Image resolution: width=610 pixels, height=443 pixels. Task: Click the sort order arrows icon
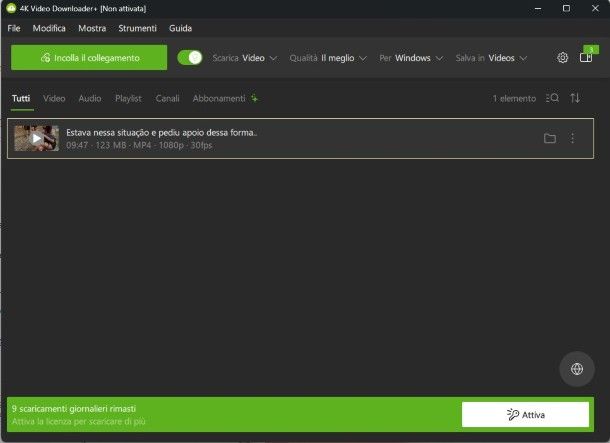pos(575,98)
